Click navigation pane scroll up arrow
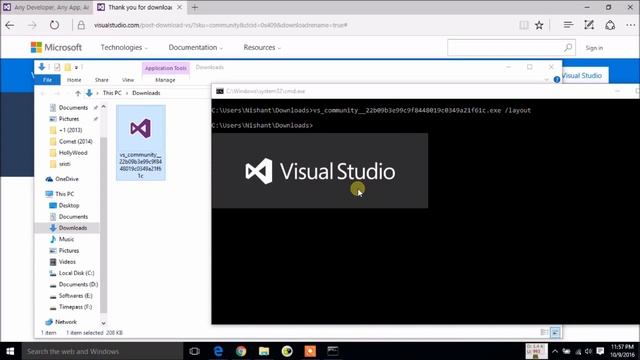Image resolution: width=640 pixels, height=360 pixels. pos(104,107)
